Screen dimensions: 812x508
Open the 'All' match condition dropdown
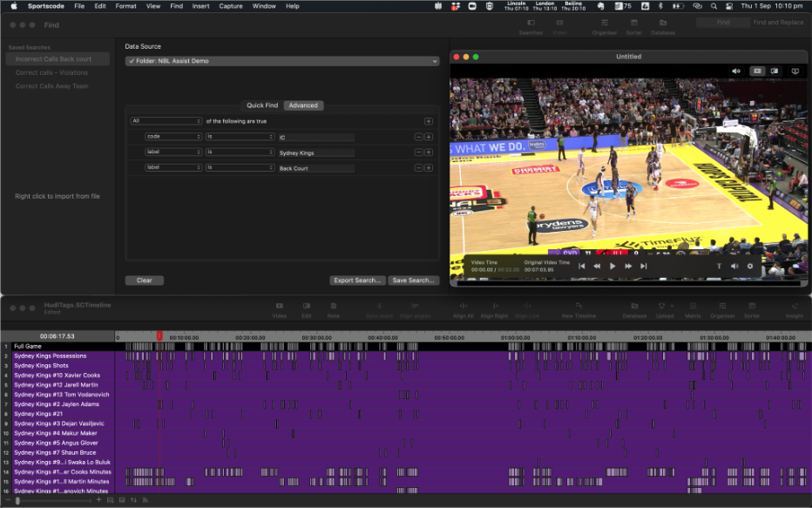[166, 121]
